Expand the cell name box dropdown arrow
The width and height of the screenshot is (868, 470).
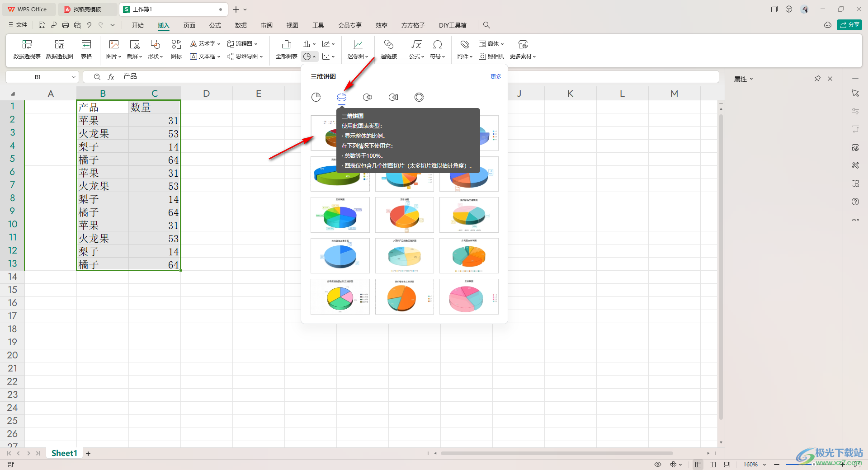pyautogui.click(x=74, y=77)
